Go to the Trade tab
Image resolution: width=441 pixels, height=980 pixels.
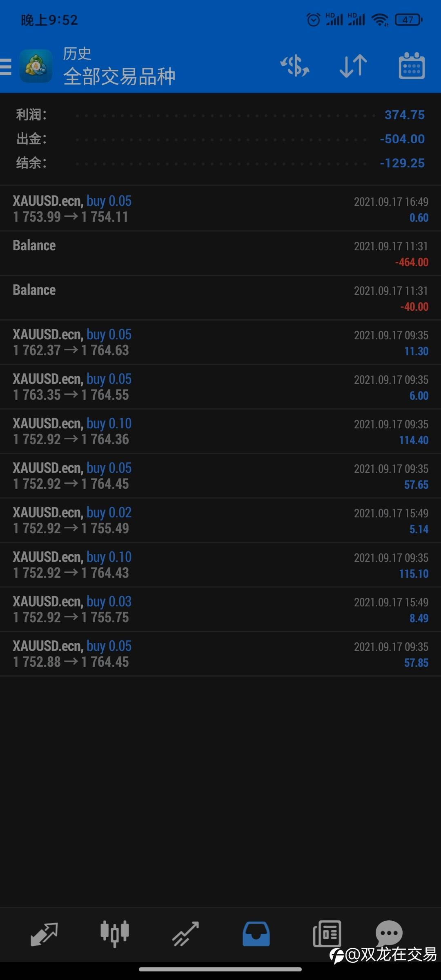185,933
